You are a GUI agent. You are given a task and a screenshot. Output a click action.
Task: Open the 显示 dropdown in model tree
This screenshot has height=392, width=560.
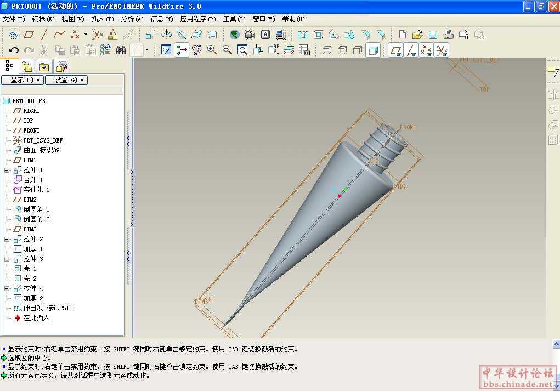point(23,80)
